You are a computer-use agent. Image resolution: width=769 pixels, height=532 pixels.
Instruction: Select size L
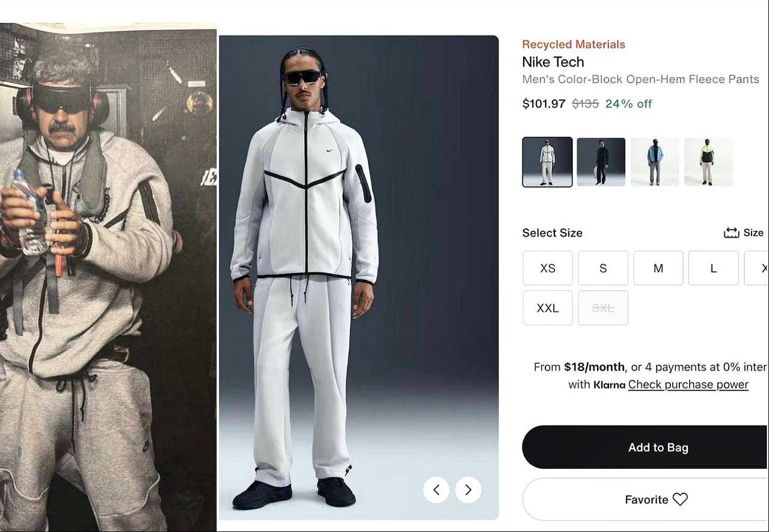click(x=713, y=268)
